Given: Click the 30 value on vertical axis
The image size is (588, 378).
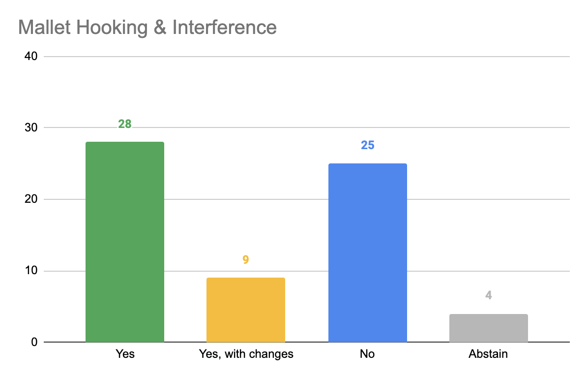Looking at the screenshot, I should (31, 127).
